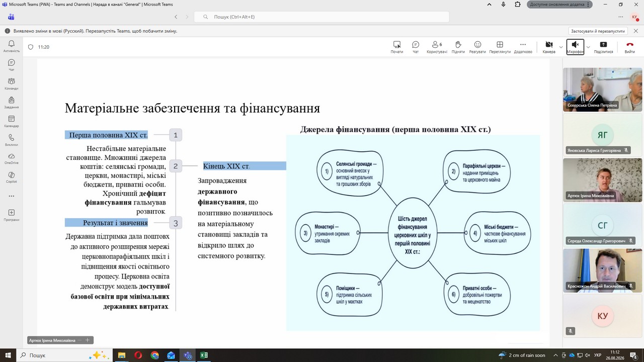This screenshot has width=644, height=362.
Task: Open Chat in the left sidebar
Action: [x=11, y=65]
